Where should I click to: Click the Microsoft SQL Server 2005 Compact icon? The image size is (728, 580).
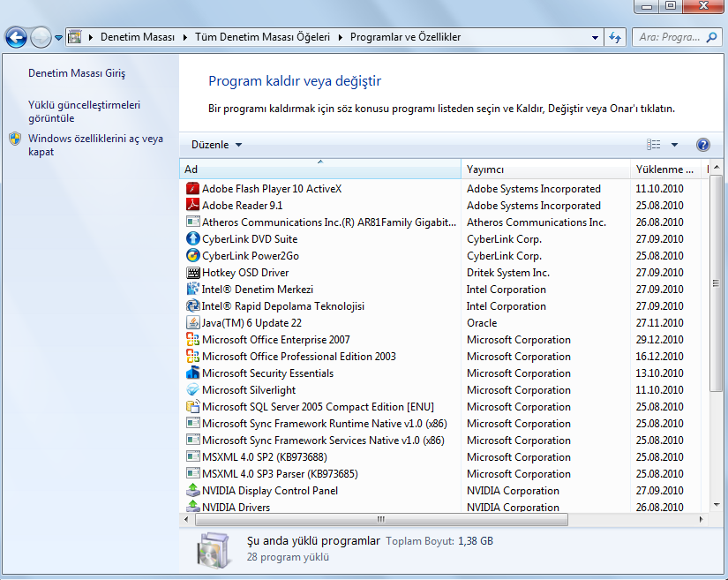[192, 406]
